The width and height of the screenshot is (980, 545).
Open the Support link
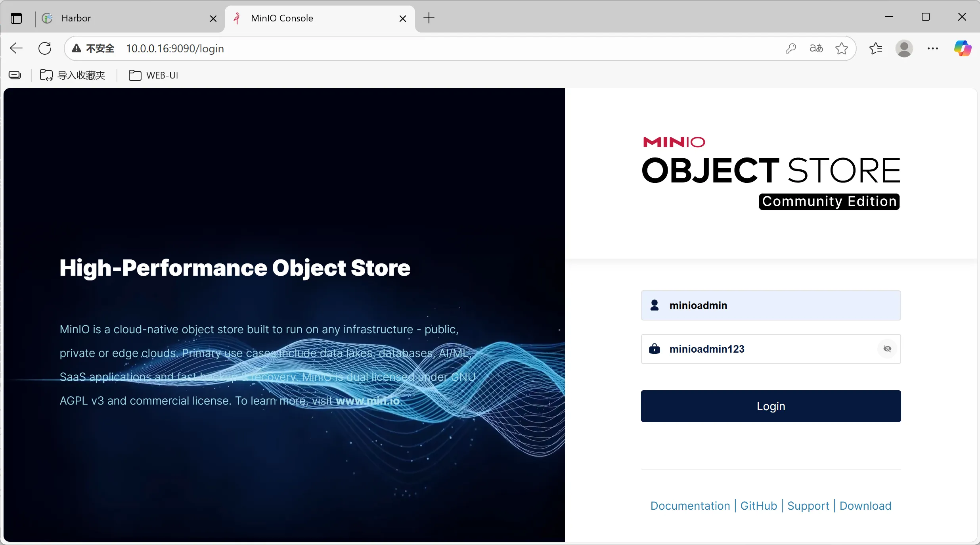pyautogui.click(x=808, y=506)
